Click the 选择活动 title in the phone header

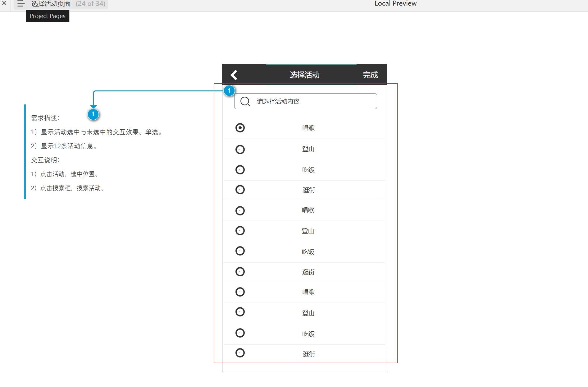click(x=304, y=75)
